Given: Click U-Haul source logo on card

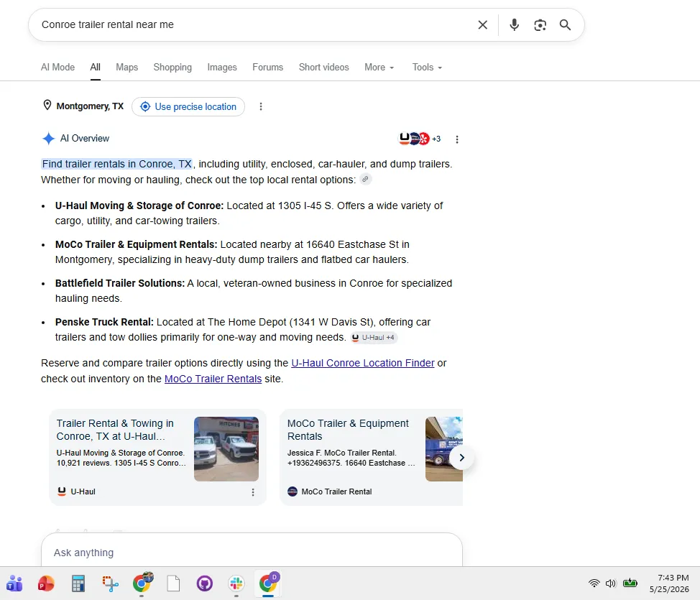Looking at the screenshot, I should [x=62, y=491].
